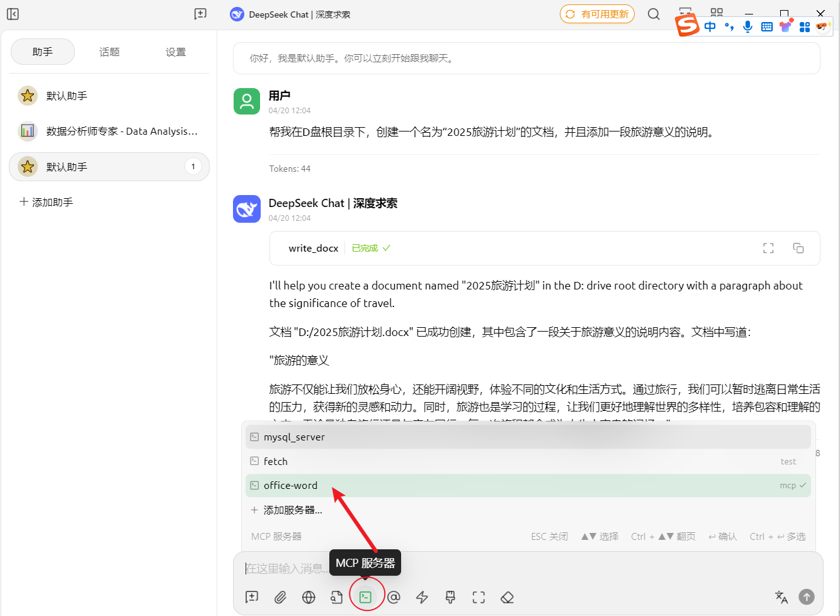Switch to the 话题 tab
Screen dimensions: 840x616
click(109, 52)
